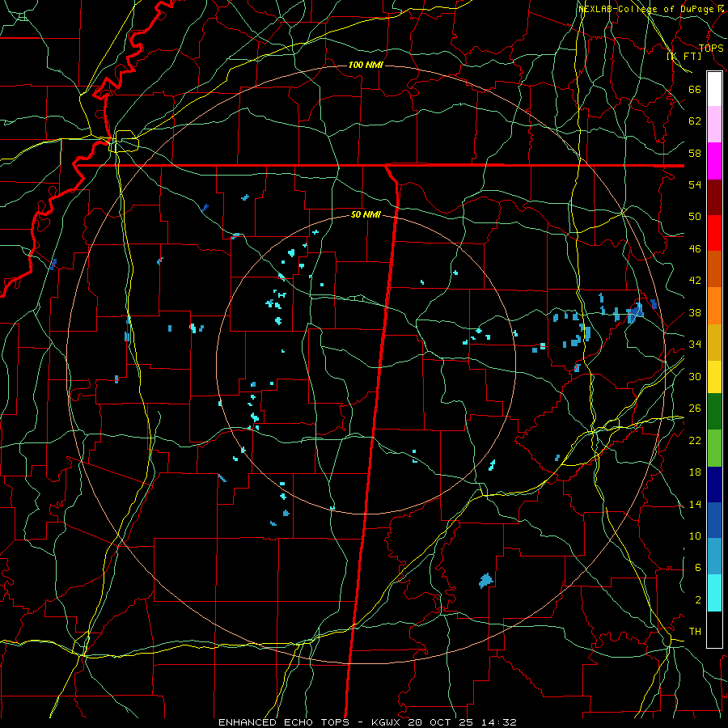Click the legend value "66"
This screenshot has width=728, height=728.
point(695,90)
